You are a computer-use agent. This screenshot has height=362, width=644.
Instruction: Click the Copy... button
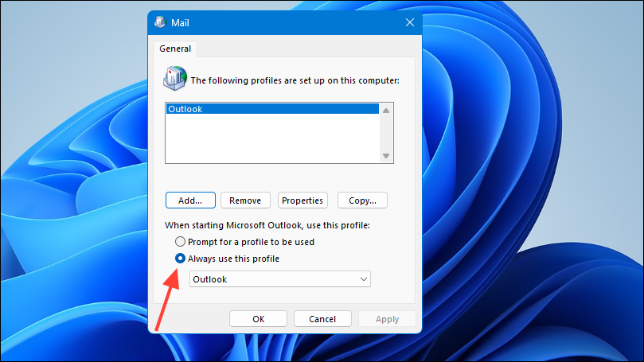coord(362,200)
